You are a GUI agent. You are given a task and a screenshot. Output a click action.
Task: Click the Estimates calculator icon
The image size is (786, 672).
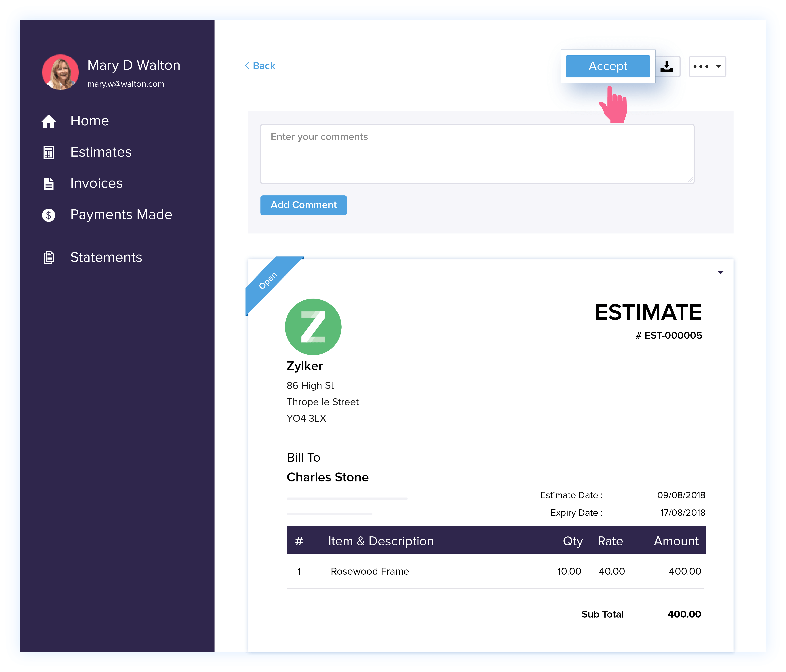(49, 153)
